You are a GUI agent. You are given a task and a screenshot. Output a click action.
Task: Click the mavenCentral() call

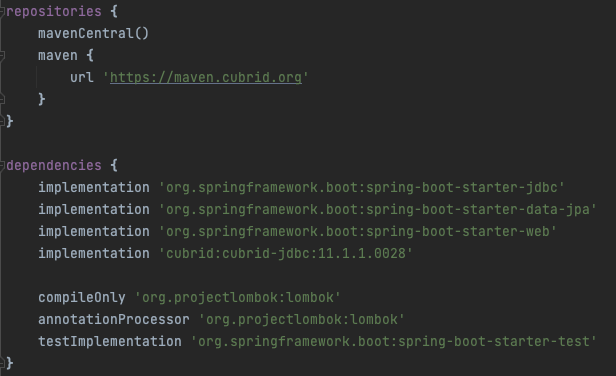pyautogui.click(x=94, y=33)
